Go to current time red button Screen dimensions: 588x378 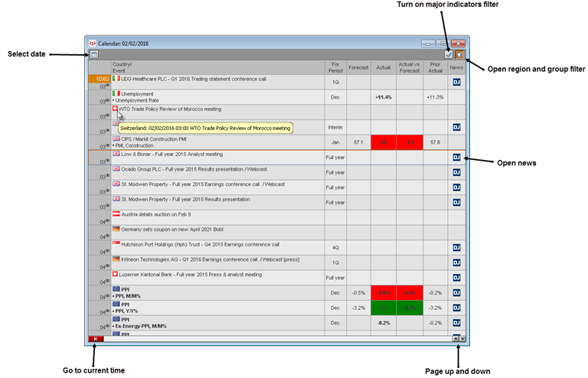point(96,338)
